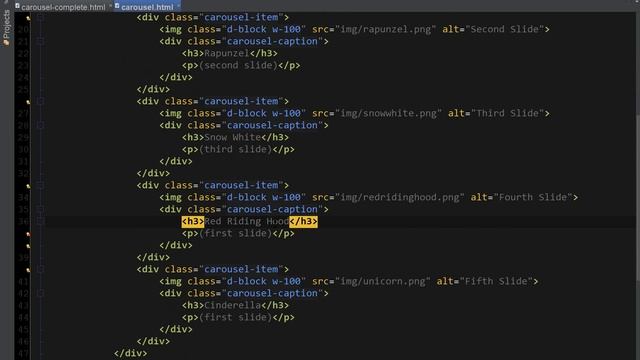Click the "d-block w-100" class on line 27
The width and height of the screenshot is (640, 360).
pos(264,113)
